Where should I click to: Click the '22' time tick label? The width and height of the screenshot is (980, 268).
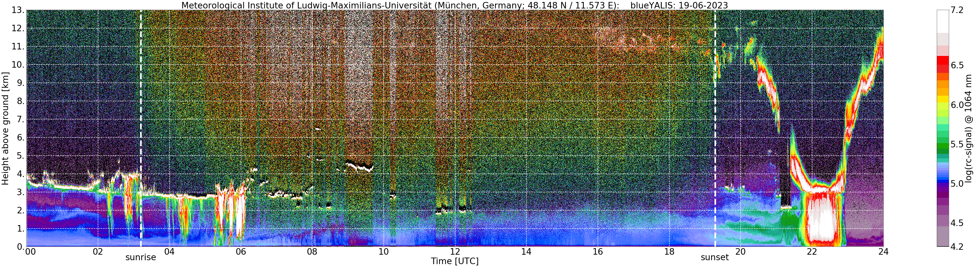tap(812, 252)
